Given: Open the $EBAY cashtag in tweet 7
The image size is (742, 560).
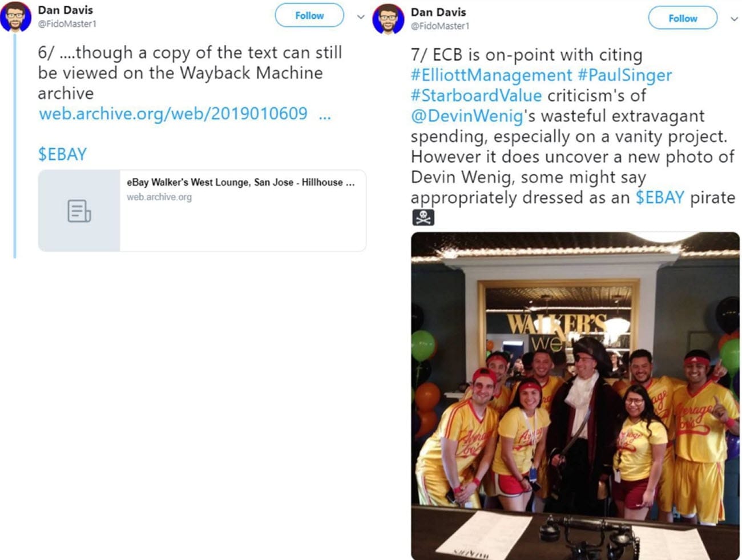Looking at the screenshot, I should tap(660, 197).
